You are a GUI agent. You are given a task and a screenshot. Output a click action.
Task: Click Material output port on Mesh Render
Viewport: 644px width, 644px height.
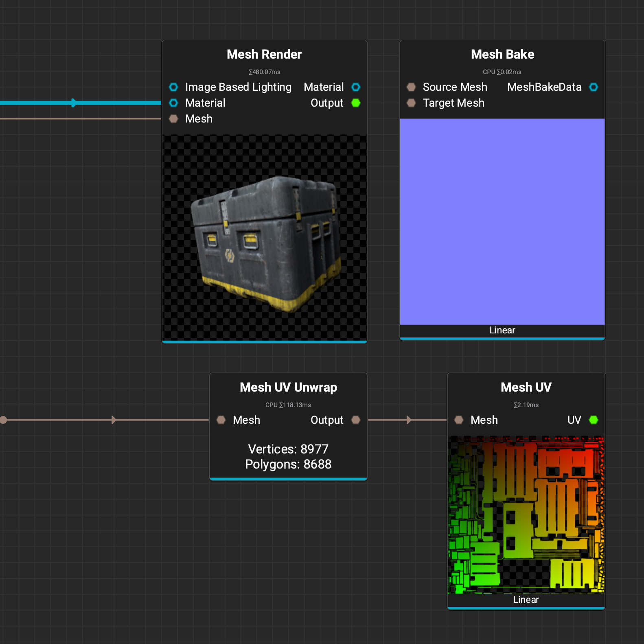click(x=356, y=87)
